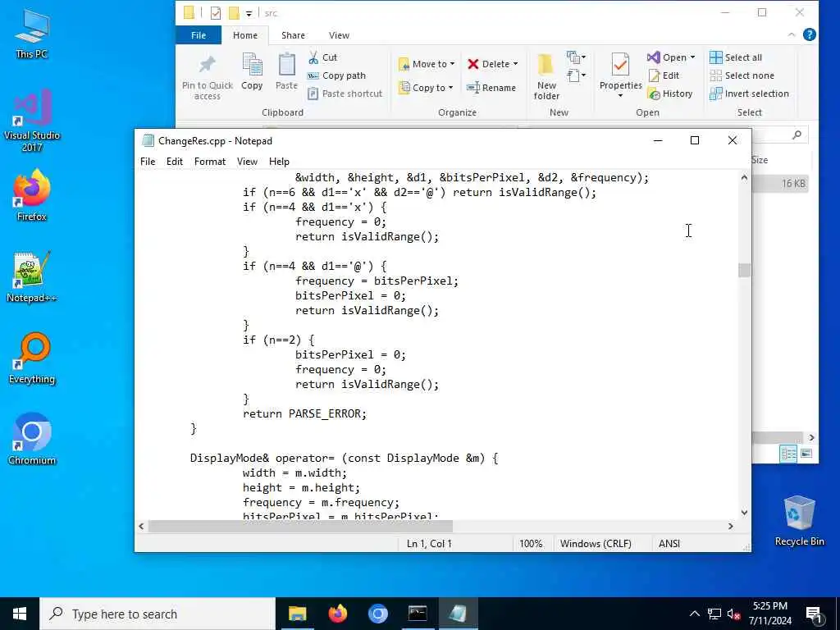Click the Notepad horizontal scrollbar thumb
The height and width of the screenshot is (630, 840).
pos(300,526)
